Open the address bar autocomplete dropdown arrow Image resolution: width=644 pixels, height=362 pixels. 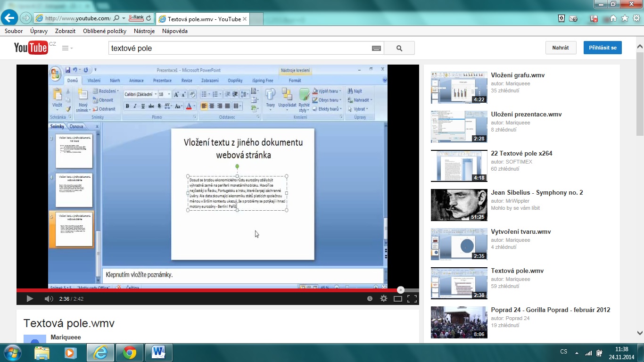coord(124,18)
